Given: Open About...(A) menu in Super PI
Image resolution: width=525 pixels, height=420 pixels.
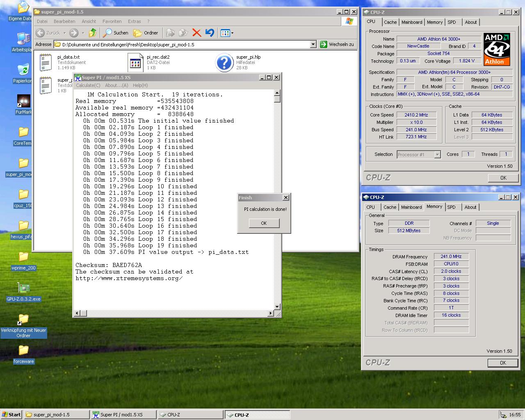Looking at the screenshot, I should pos(116,85).
